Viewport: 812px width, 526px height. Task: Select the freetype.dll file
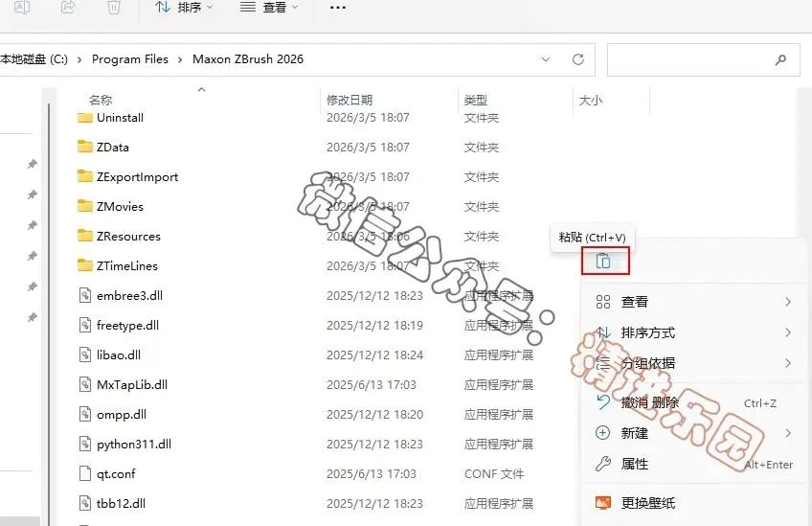(x=127, y=326)
